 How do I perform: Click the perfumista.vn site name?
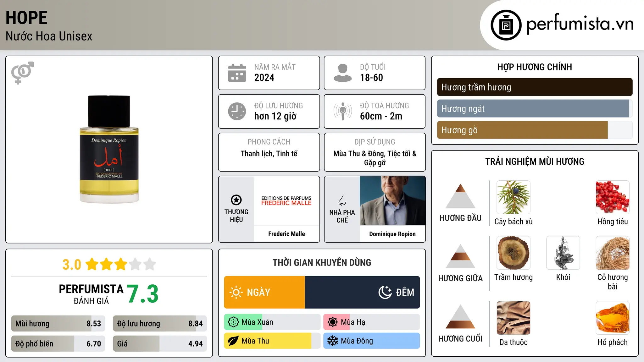coord(580,24)
